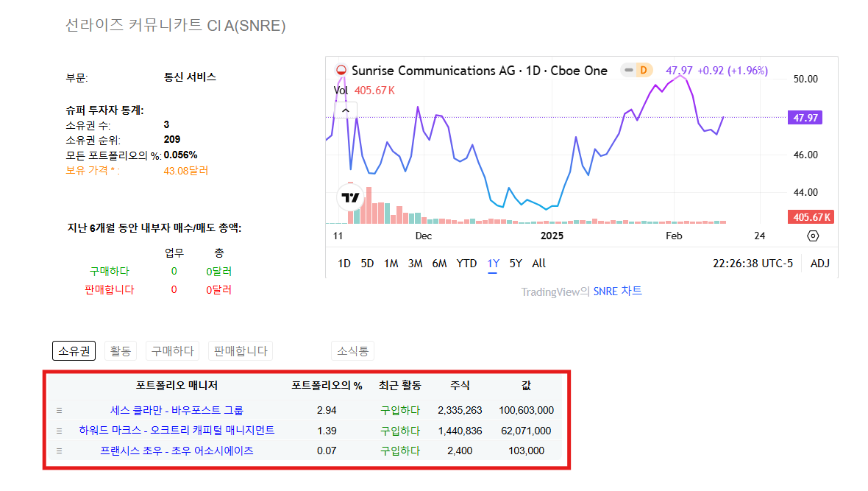Open row menu icon for 프랜시스 초우

pos(60,451)
